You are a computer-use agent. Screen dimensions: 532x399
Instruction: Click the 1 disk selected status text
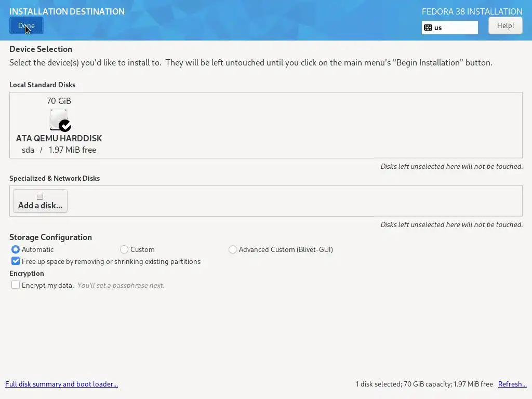pyautogui.click(x=424, y=384)
